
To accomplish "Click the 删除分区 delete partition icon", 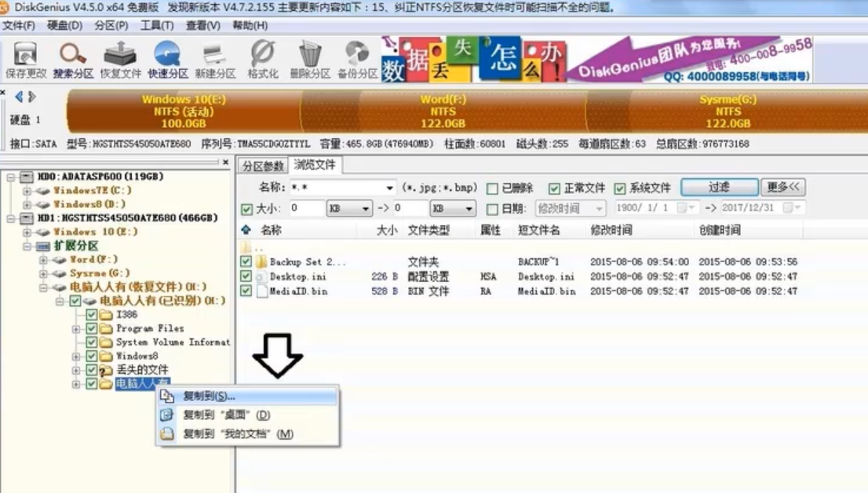I will point(310,60).
